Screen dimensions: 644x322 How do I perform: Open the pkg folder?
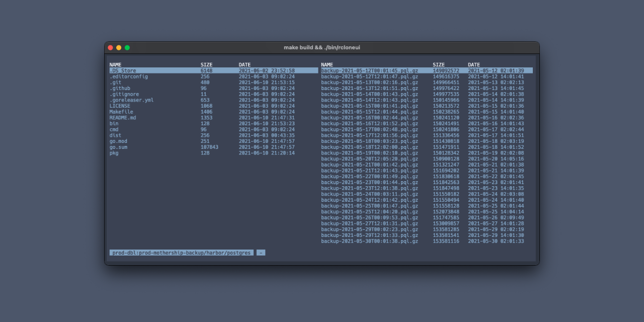(114, 153)
